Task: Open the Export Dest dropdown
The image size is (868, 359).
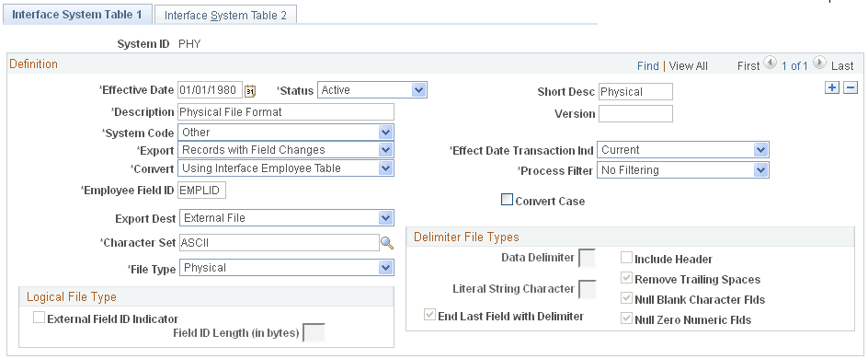Action: point(286,218)
